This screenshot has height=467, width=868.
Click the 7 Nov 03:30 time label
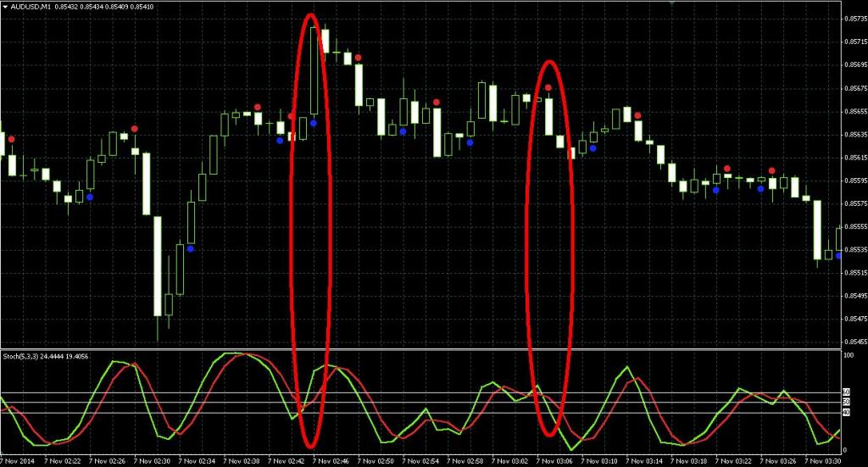(848, 462)
